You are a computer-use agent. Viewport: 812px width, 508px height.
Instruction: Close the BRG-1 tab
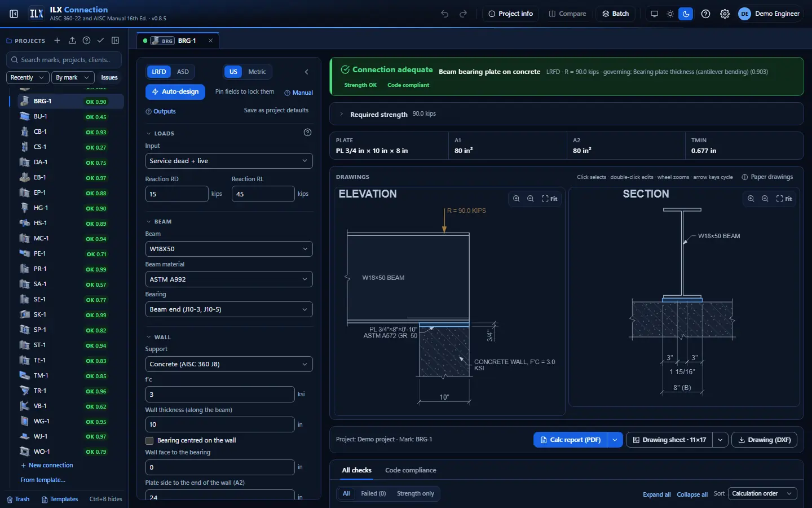(211, 41)
